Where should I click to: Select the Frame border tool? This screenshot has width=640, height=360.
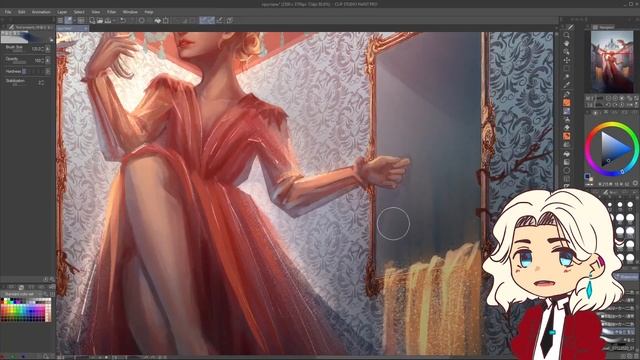pyautogui.click(x=567, y=178)
